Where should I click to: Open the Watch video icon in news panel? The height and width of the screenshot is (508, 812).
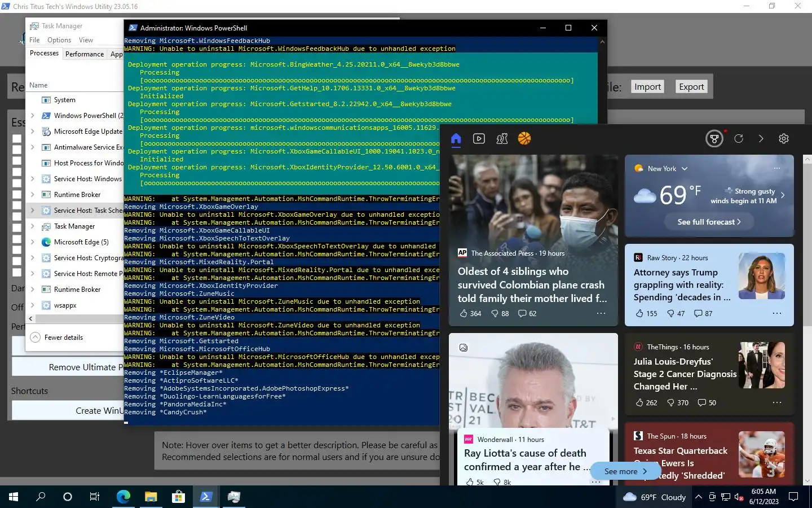click(x=479, y=139)
